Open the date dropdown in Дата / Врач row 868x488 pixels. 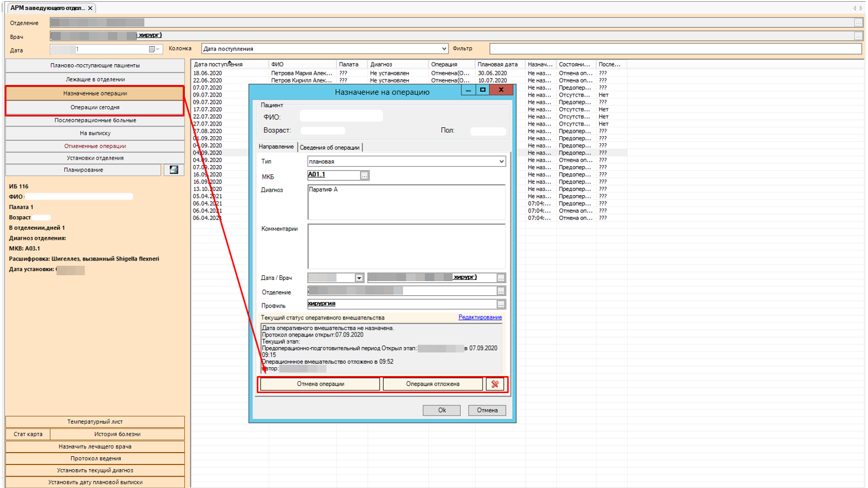coord(359,278)
